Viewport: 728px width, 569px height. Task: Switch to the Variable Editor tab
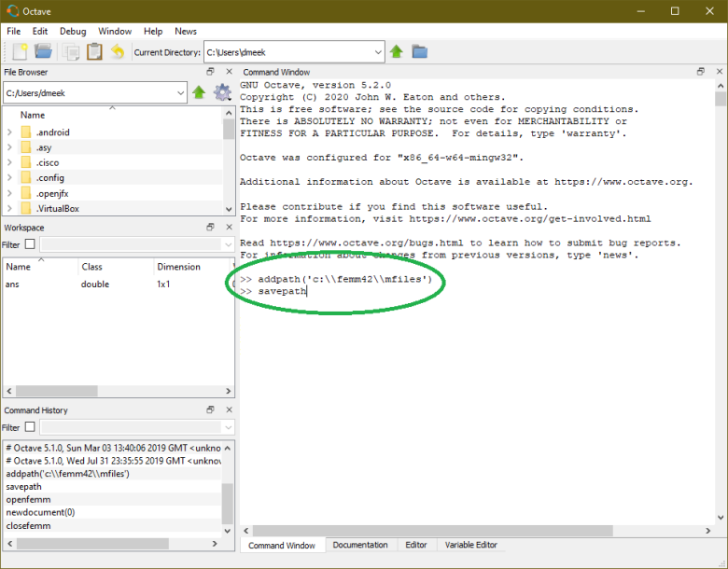(x=470, y=545)
